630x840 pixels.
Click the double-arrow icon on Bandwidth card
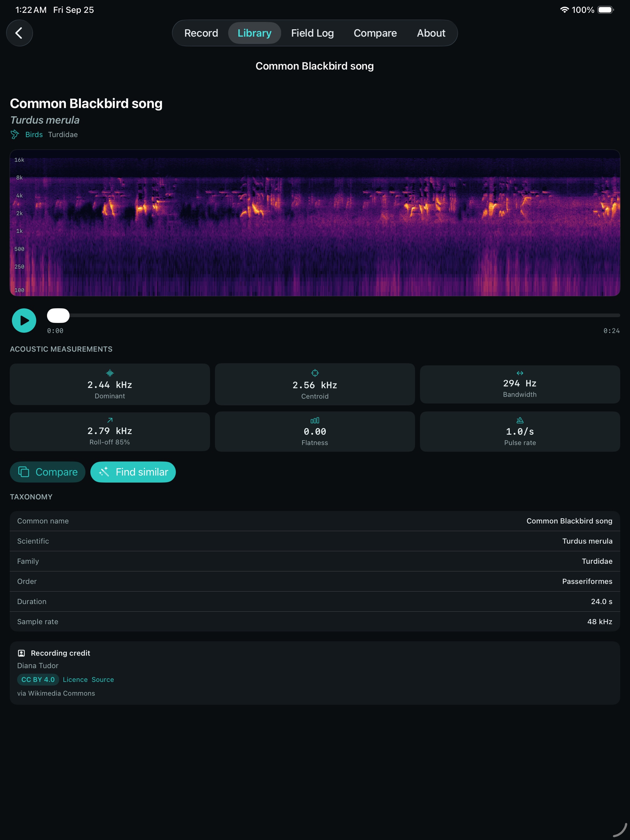click(520, 373)
